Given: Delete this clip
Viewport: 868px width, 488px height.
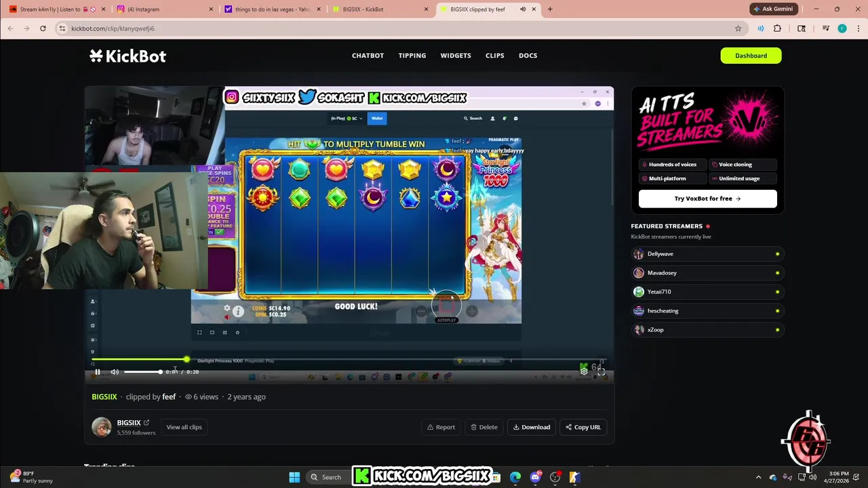Looking at the screenshot, I should click(x=484, y=427).
